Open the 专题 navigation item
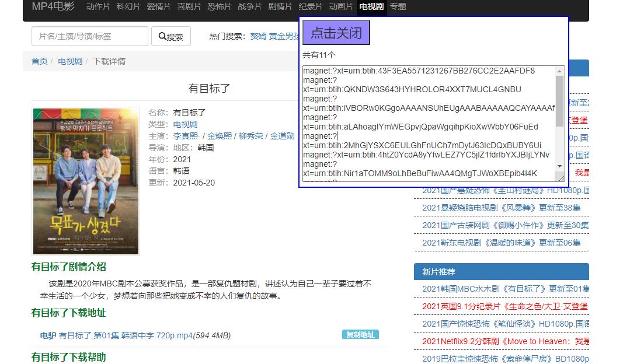The width and height of the screenshot is (644, 364). (x=398, y=7)
